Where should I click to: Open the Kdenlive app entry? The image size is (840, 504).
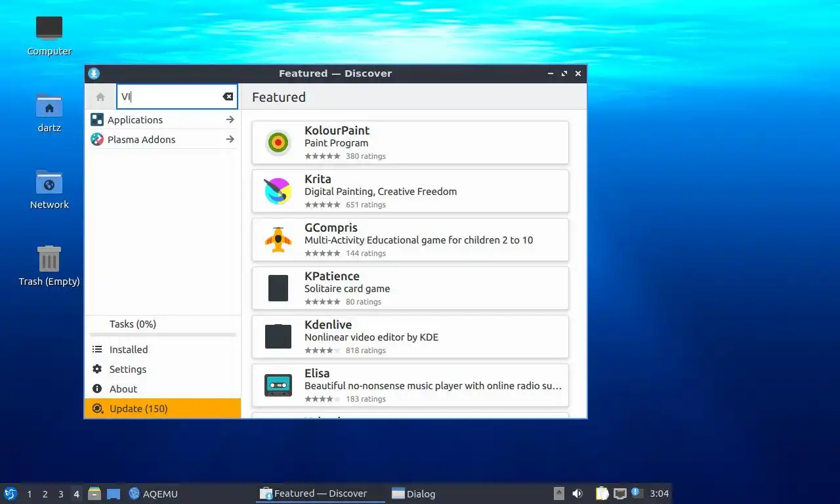[x=410, y=337]
